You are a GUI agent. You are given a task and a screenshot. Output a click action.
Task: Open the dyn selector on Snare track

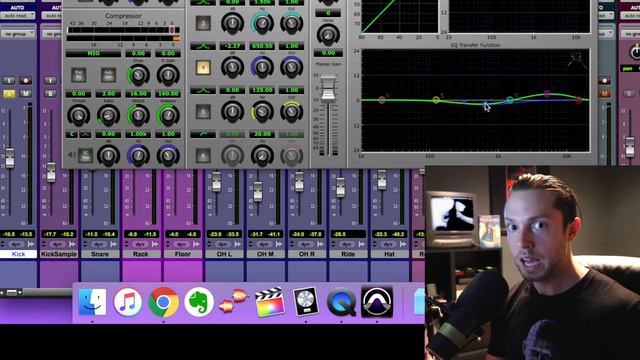click(99, 244)
